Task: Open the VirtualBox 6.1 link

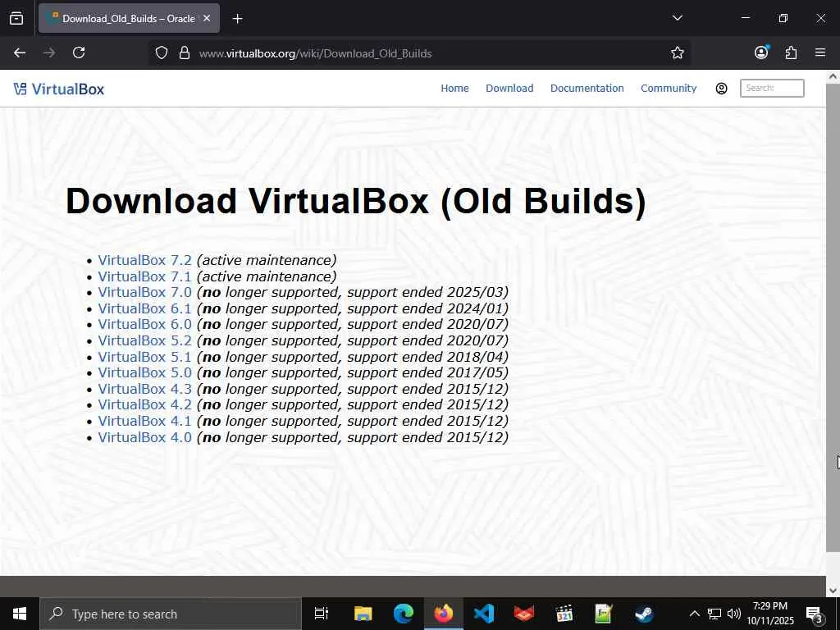Action: coord(144,308)
